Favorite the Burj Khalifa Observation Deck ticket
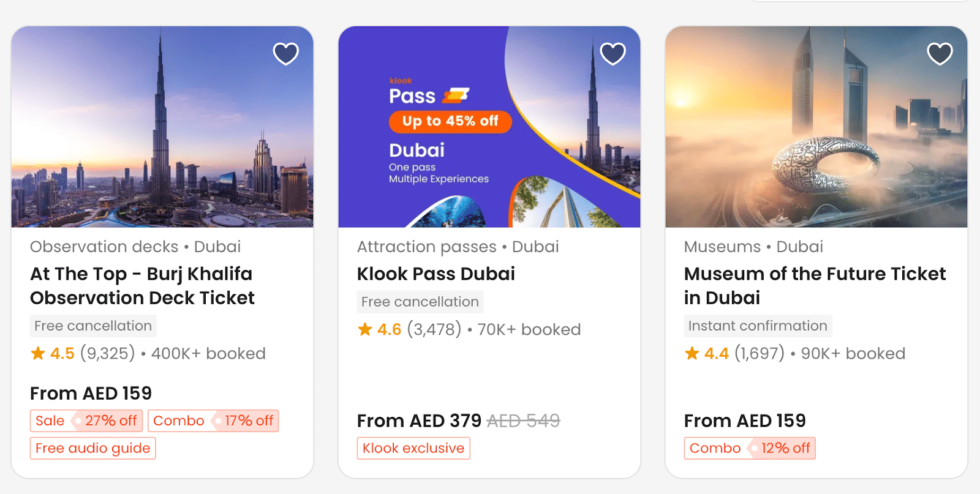Image resolution: width=980 pixels, height=494 pixels. coord(285,54)
